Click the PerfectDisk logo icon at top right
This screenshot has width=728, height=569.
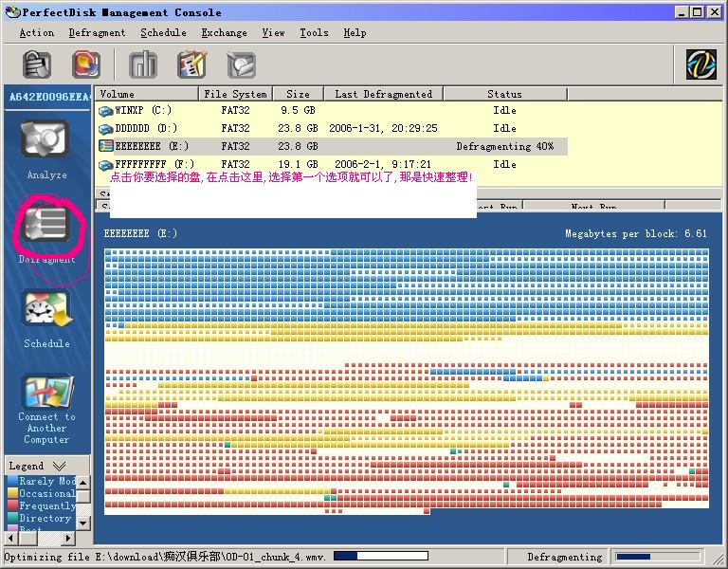pos(701,64)
